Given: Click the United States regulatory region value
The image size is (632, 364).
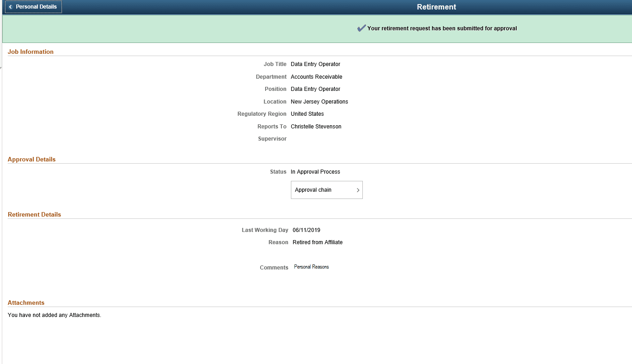Looking at the screenshot, I should (307, 114).
